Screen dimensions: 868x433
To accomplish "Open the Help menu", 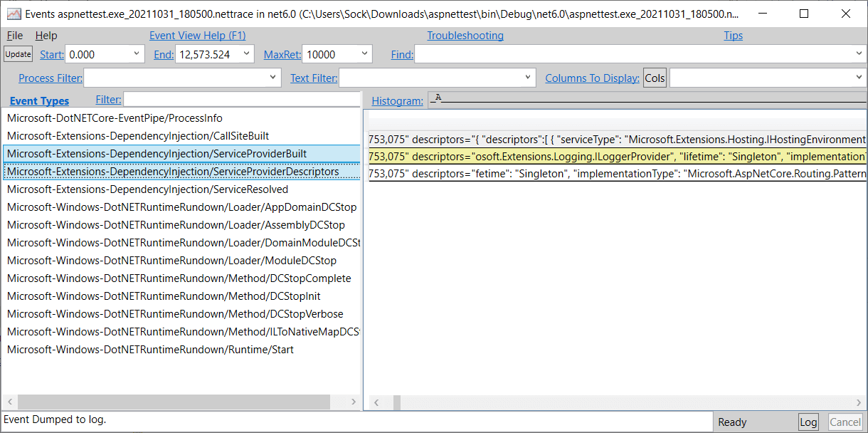I will point(46,36).
